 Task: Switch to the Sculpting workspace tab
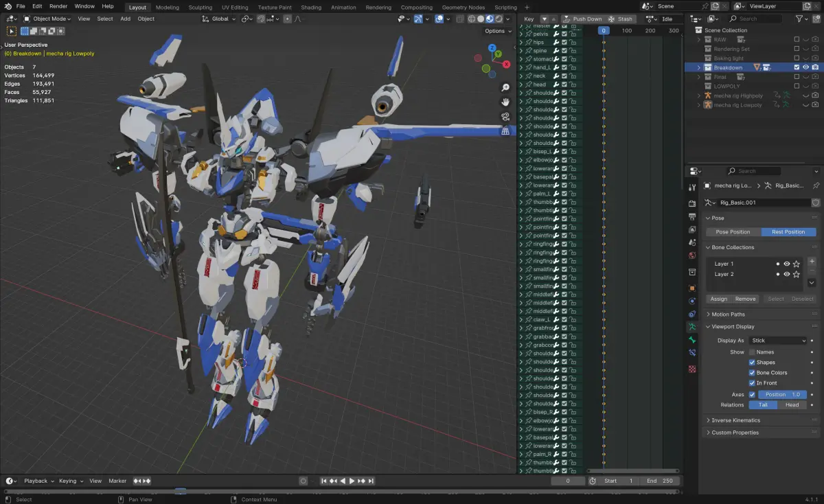coord(201,8)
